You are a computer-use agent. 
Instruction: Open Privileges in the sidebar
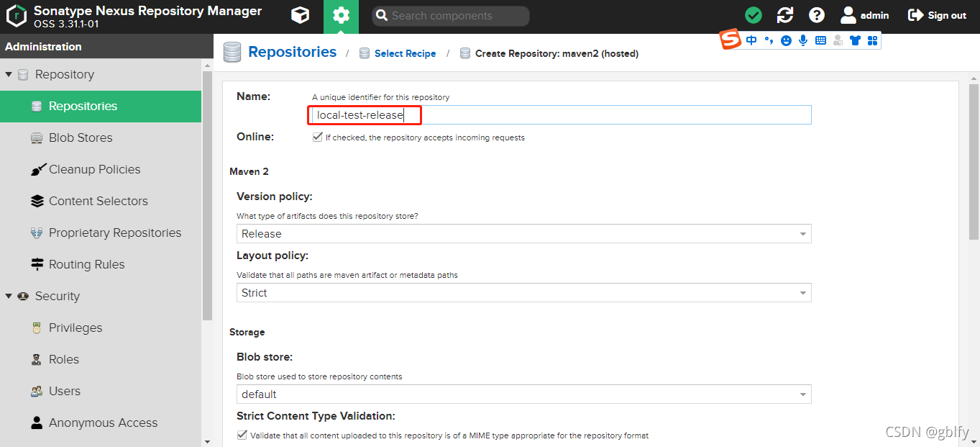tap(101, 328)
